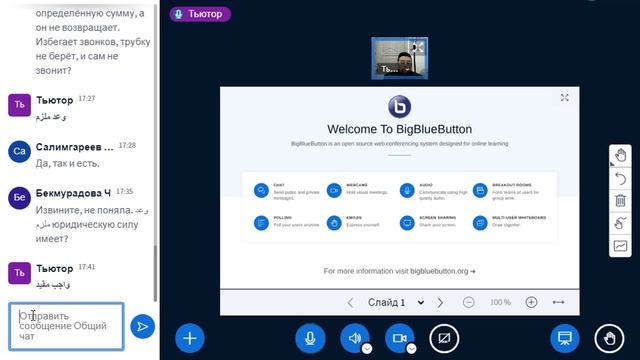Click the timestamp 17:28
Image resolution: width=640 pixels, height=360 pixels.
(x=127, y=145)
